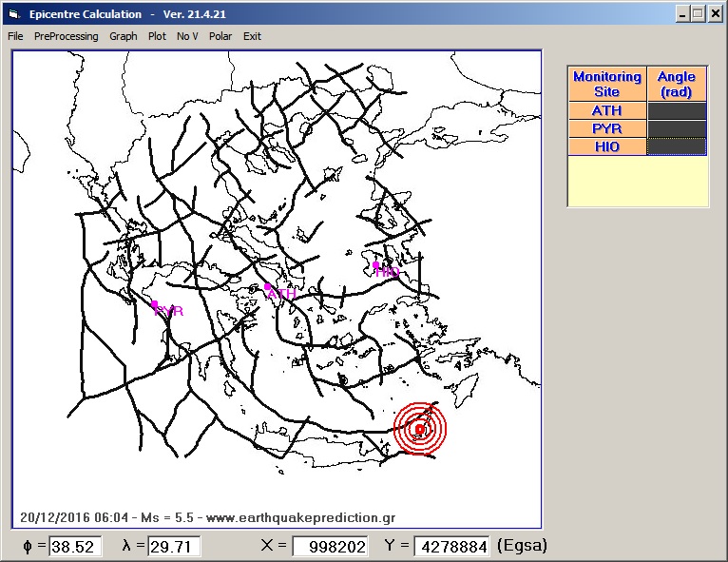
Task: Click the HIO angle value cell
Action: click(x=677, y=147)
